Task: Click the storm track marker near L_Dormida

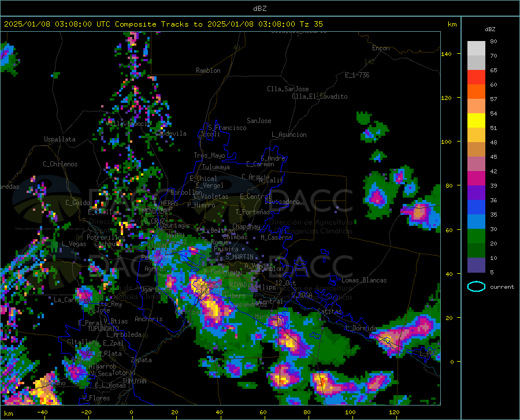Action: (387, 340)
